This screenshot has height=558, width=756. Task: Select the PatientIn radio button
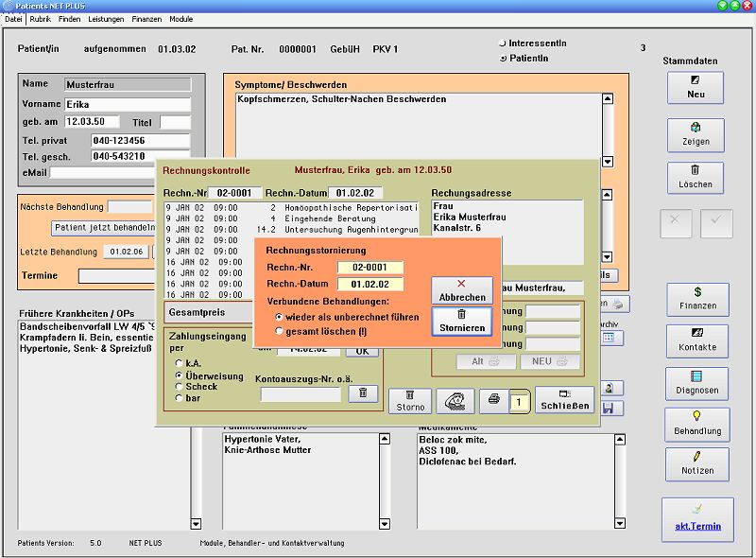point(503,59)
